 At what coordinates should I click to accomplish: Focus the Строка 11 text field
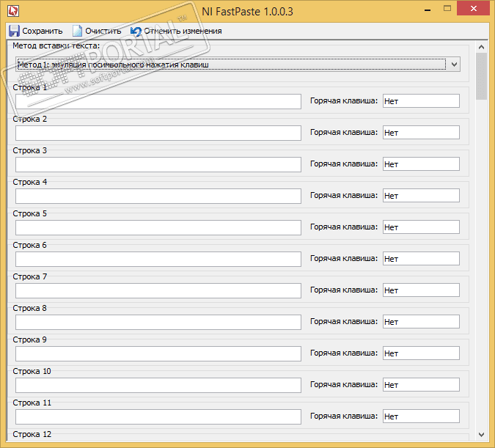158,417
